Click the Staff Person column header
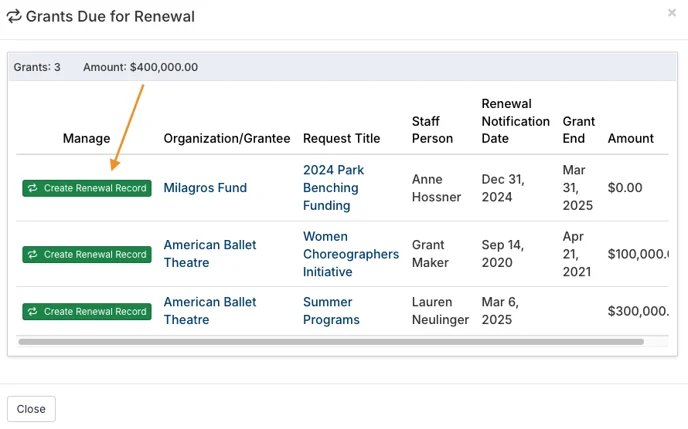 pyautogui.click(x=432, y=130)
